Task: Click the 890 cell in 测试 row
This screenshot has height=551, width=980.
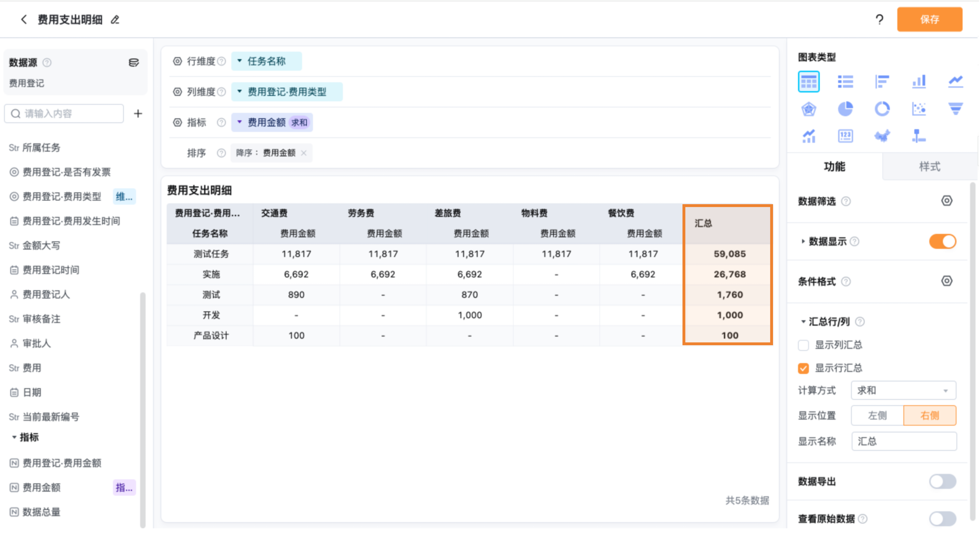Action: (296, 295)
